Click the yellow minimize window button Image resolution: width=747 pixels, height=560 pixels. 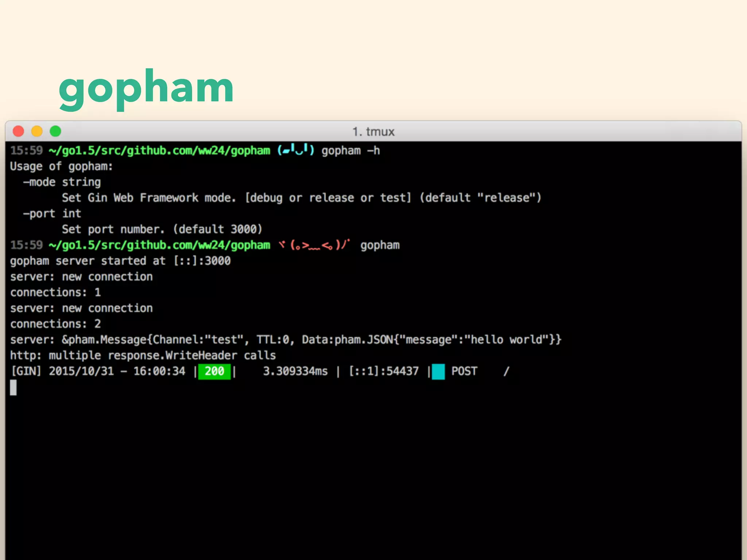coord(37,131)
